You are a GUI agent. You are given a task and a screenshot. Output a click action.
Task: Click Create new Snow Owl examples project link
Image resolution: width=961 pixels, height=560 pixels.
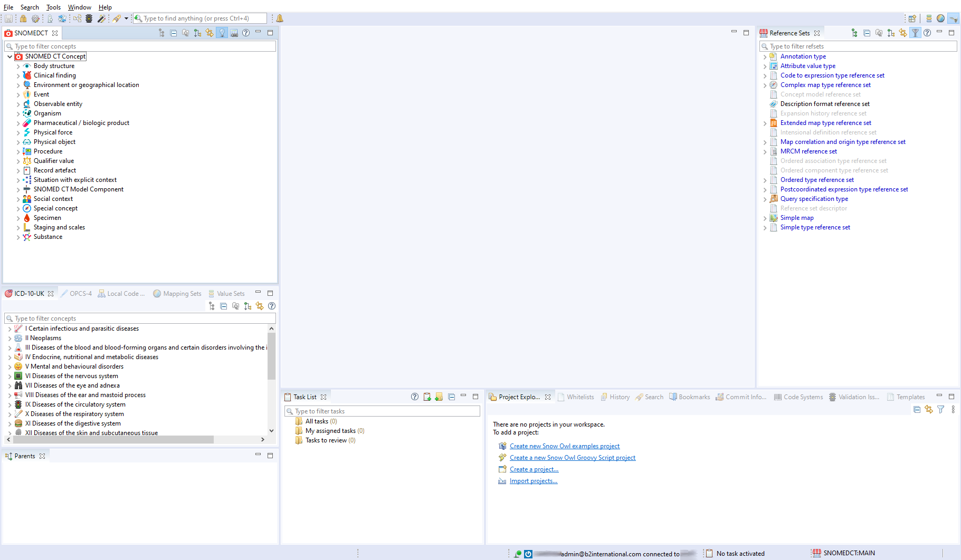point(564,446)
